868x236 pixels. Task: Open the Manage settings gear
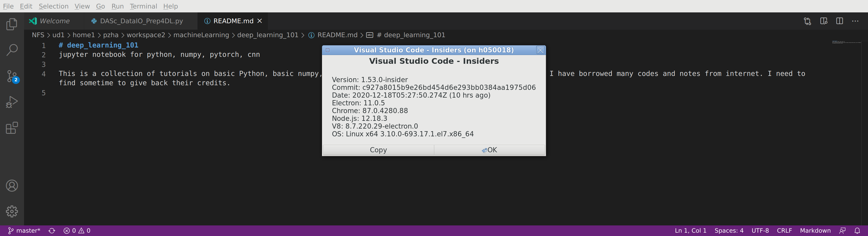[x=12, y=211]
